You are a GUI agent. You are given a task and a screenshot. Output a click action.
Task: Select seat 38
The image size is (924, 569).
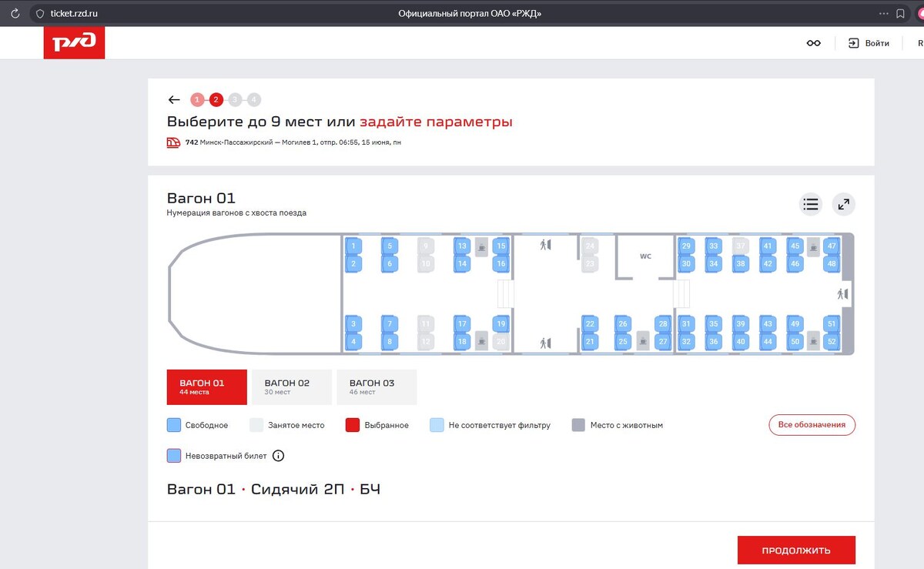click(x=741, y=263)
